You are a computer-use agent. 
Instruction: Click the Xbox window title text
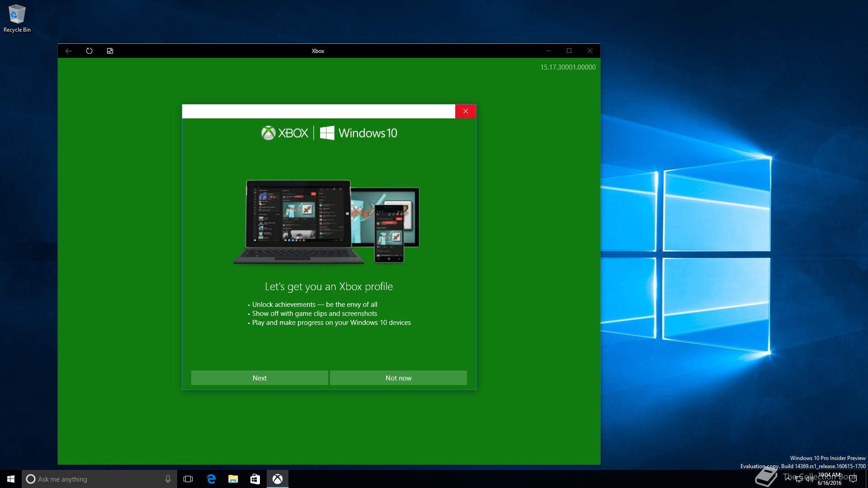[318, 51]
